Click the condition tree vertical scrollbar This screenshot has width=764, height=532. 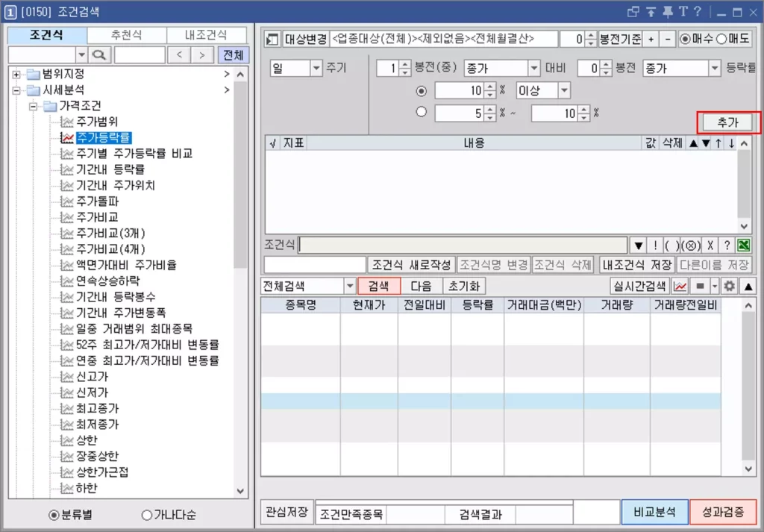click(240, 283)
